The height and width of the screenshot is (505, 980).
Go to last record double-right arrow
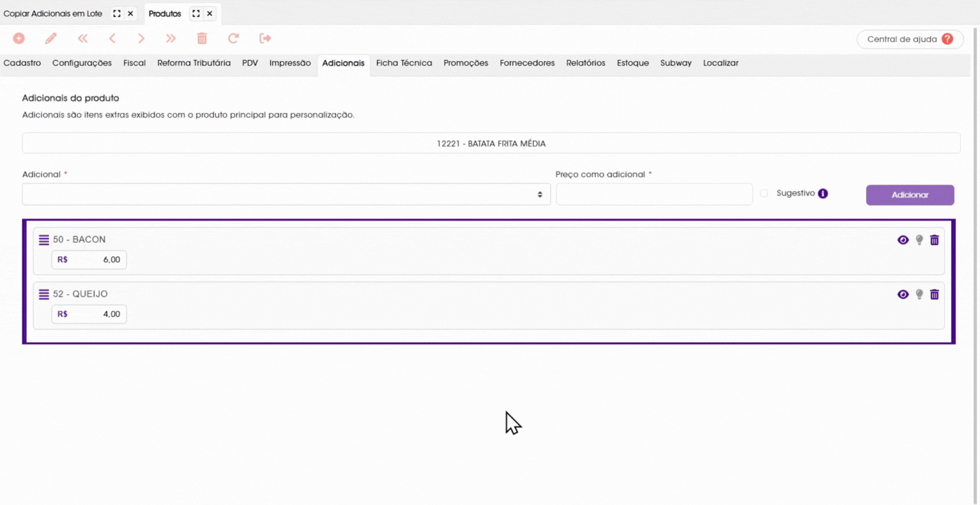171,38
